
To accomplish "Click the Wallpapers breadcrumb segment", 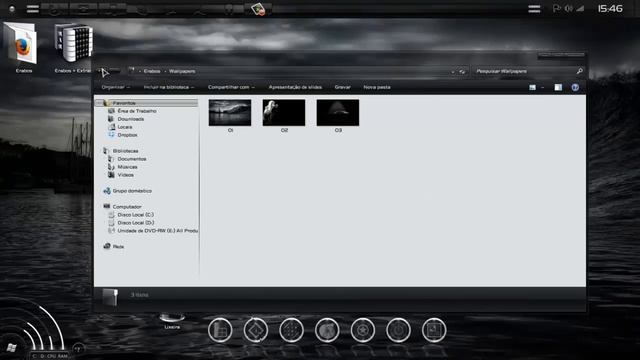I will [182, 71].
